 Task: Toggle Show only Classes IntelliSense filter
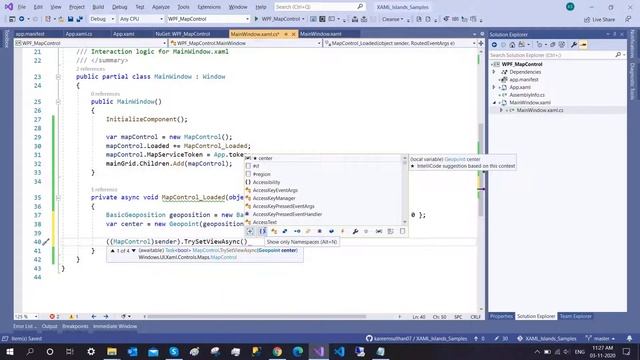[x=274, y=231]
